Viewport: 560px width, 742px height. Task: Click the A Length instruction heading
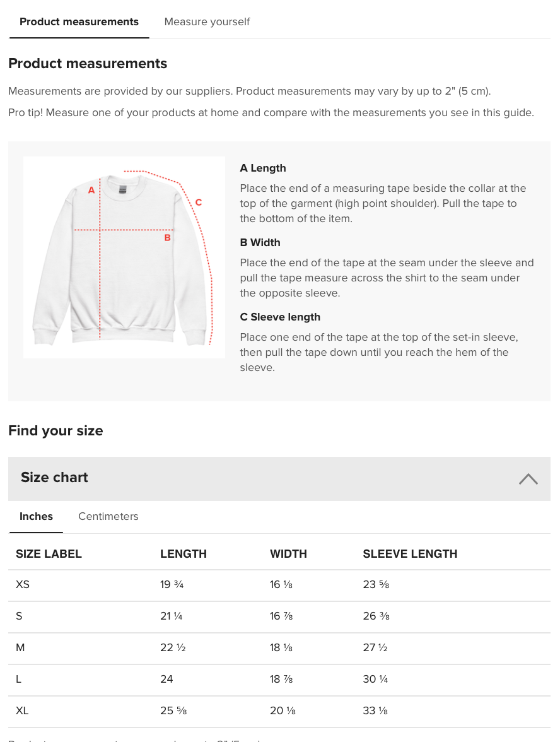263,168
